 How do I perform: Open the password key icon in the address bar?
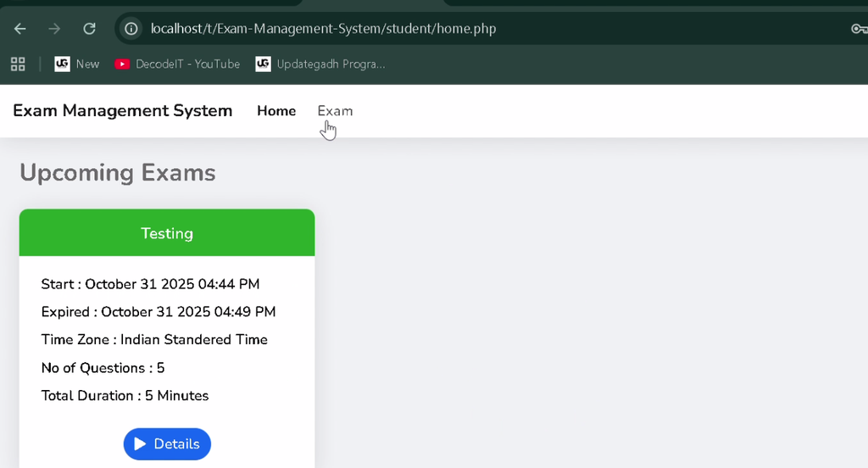(860, 29)
